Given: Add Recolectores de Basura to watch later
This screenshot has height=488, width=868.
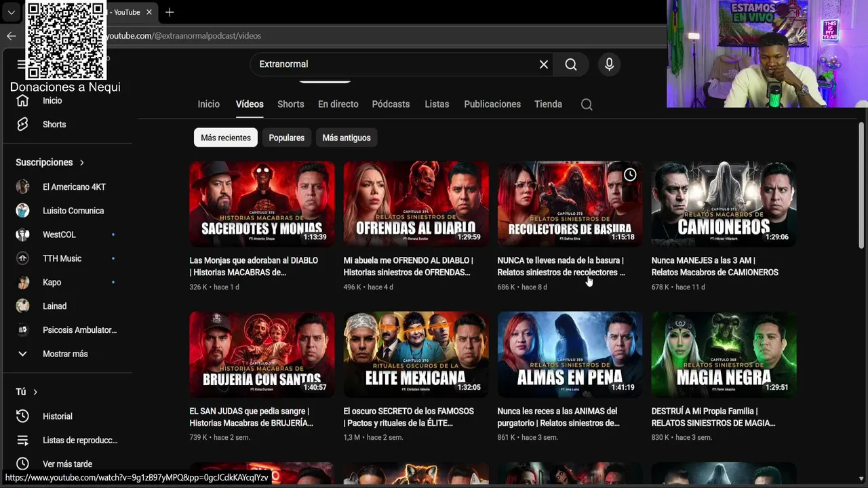Looking at the screenshot, I should [630, 175].
